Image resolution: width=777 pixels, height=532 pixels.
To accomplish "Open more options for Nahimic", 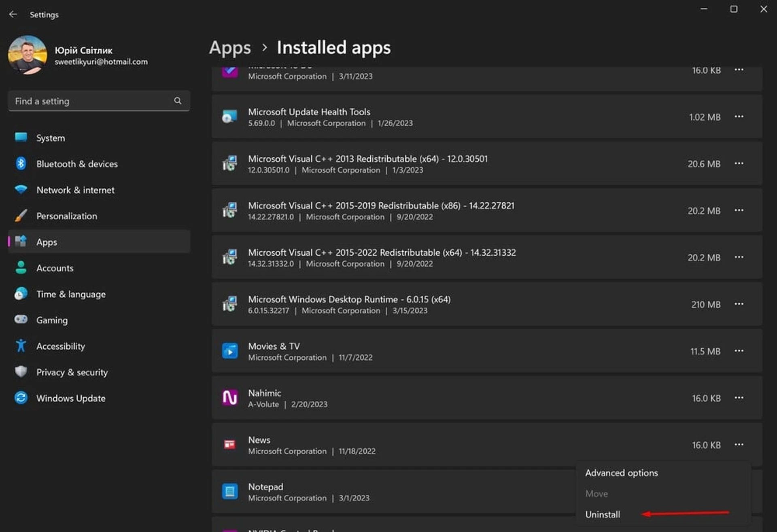I will 739,398.
